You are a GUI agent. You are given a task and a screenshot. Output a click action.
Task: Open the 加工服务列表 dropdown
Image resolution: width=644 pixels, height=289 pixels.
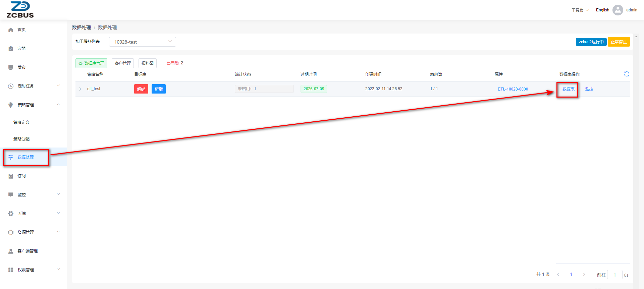142,42
